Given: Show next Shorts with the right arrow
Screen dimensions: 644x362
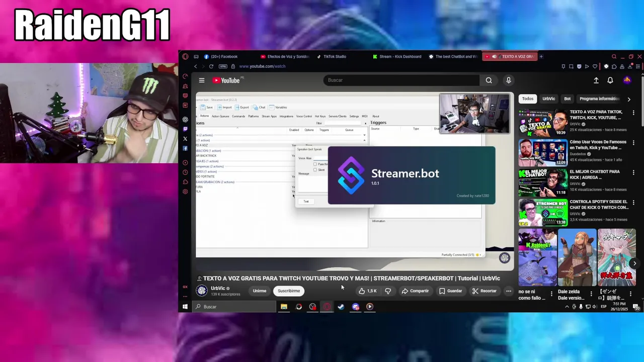Looking at the screenshot, I should coord(634,263).
